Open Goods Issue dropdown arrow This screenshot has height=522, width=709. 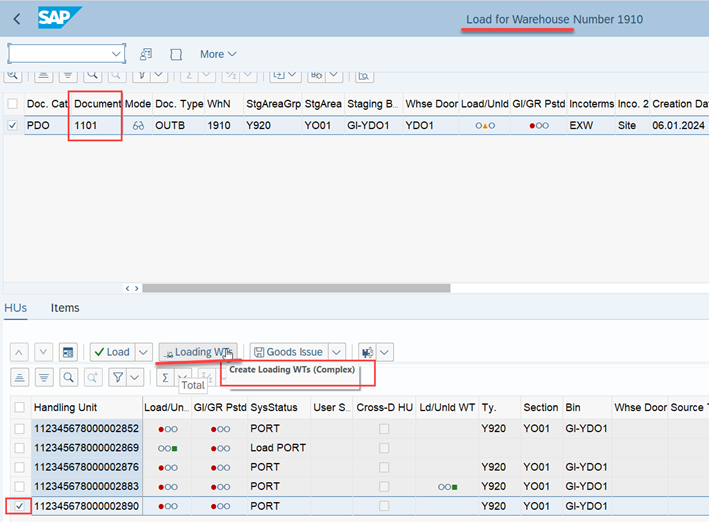coord(336,352)
